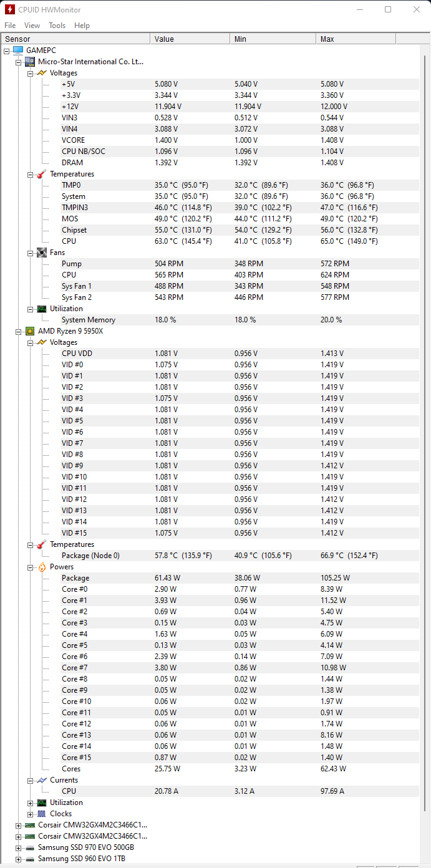Collapse the Fans group
The width and height of the screenshot is (431, 868).
(x=30, y=253)
